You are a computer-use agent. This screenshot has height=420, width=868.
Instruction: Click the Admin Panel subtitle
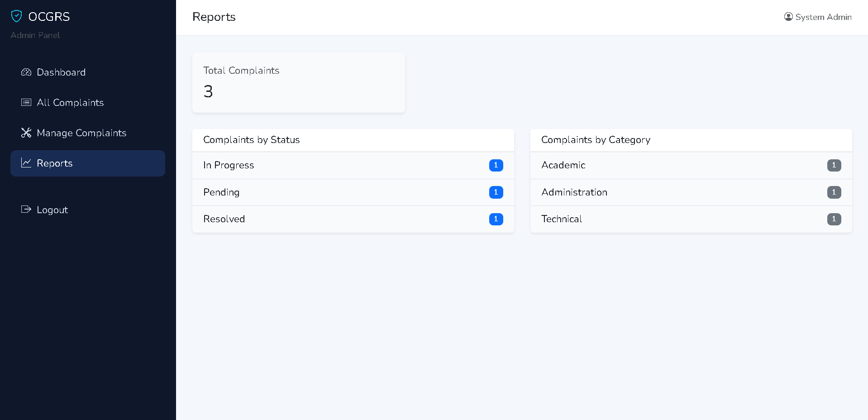click(35, 35)
